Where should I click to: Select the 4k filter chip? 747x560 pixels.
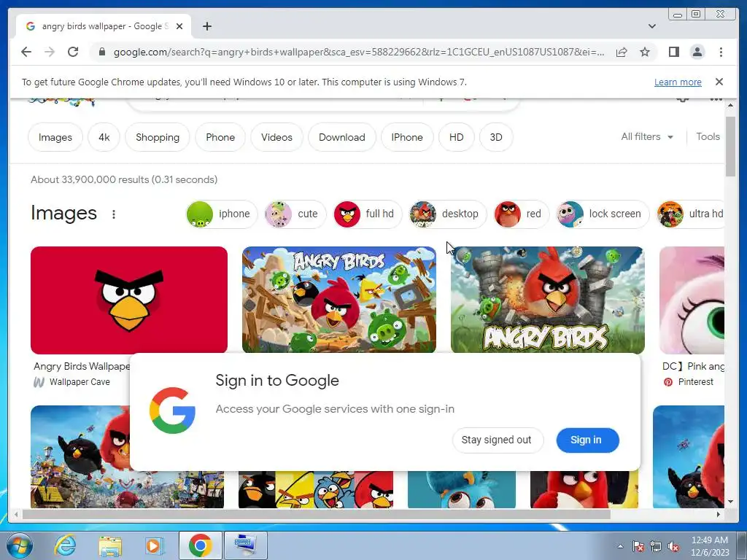coord(104,137)
